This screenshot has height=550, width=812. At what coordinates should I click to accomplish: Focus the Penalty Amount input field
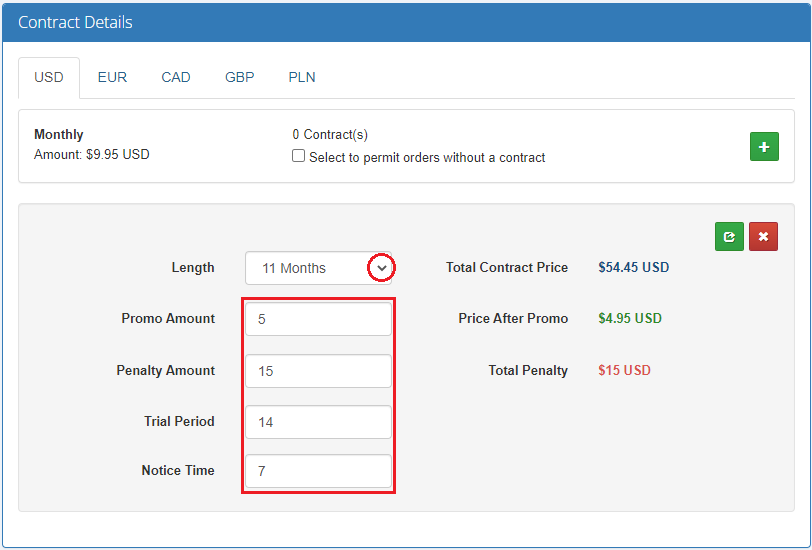(x=318, y=371)
